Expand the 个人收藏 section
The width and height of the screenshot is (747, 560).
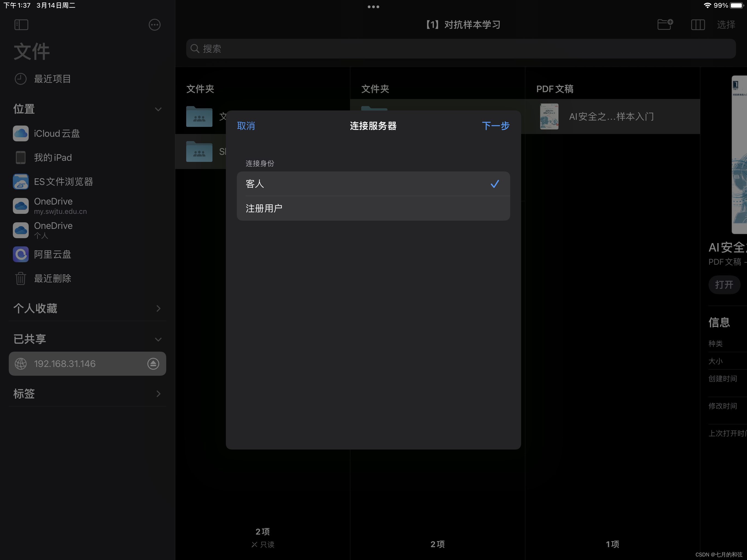click(x=158, y=308)
